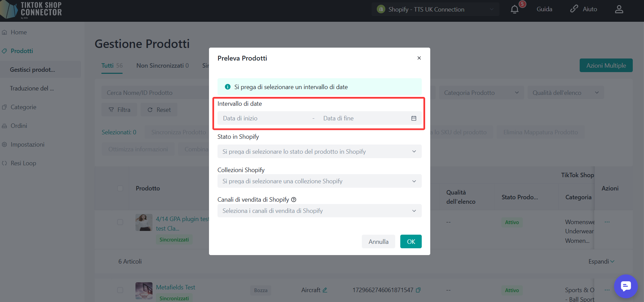644x302 pixels.
Task: Edit the Aircraft category pencil icon
Action: [x=325, y=290]
